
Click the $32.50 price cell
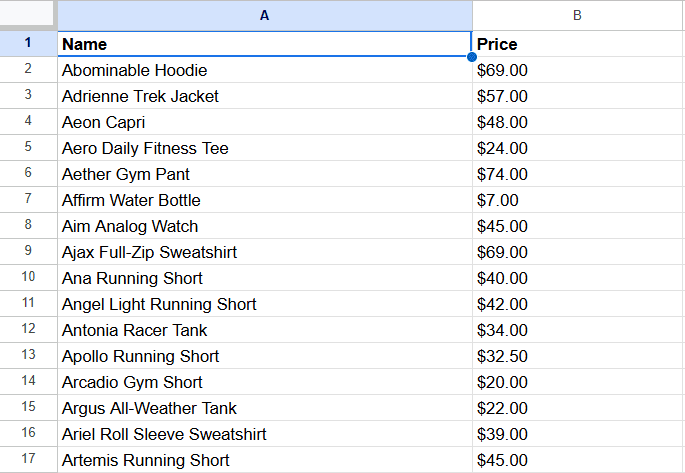pyautogui.click(x=578, y=356)
